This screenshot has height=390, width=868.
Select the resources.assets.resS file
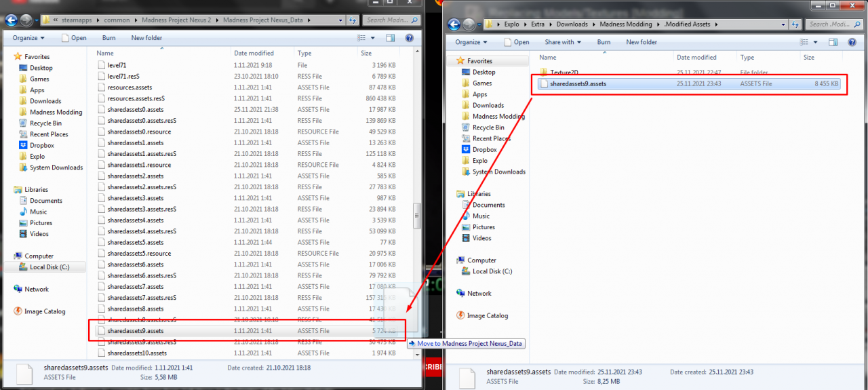134,98
